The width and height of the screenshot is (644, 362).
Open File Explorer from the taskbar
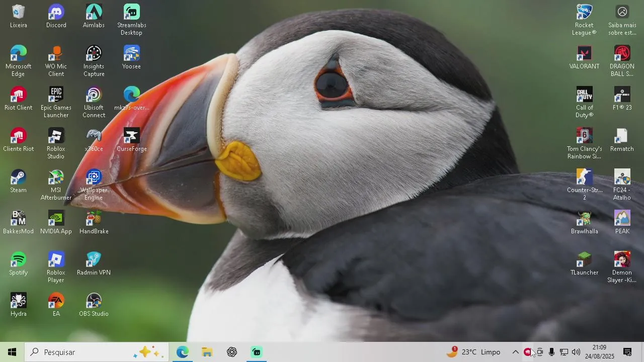coord(207,352)
